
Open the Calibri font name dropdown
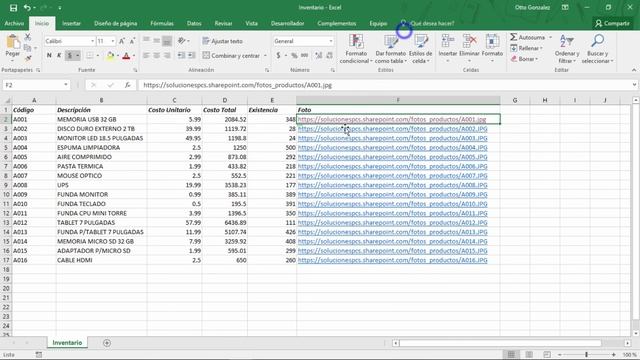tap(92, 41)
